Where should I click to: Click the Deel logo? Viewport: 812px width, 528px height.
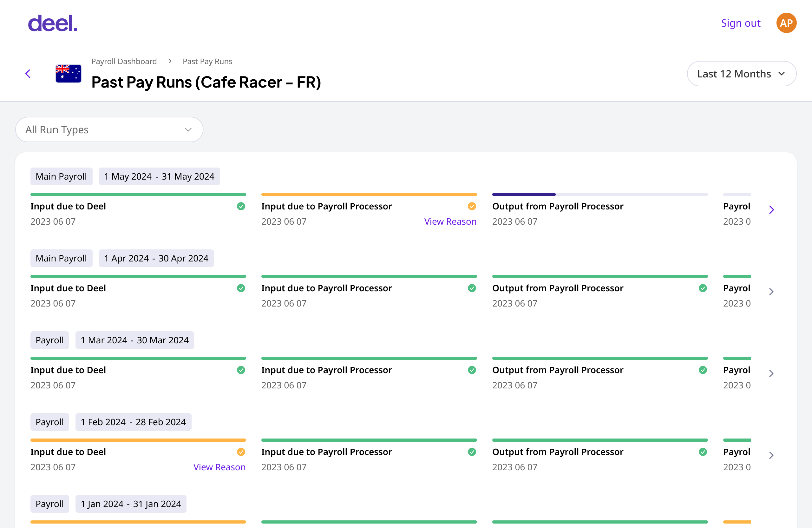click(53, 23)
